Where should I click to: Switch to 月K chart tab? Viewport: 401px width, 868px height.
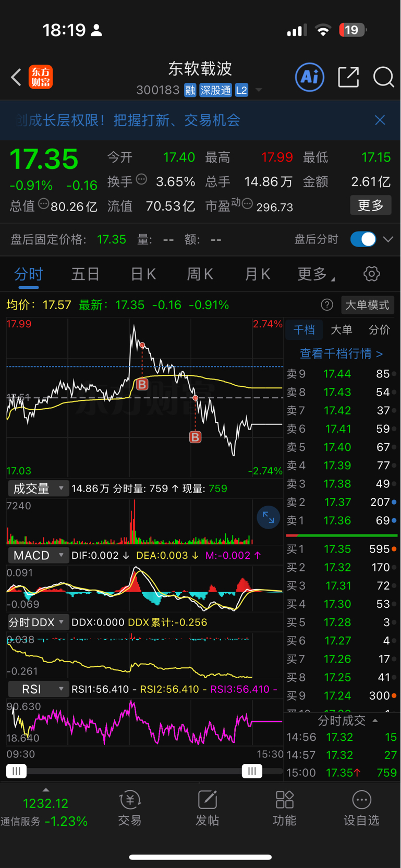point(257,274)
